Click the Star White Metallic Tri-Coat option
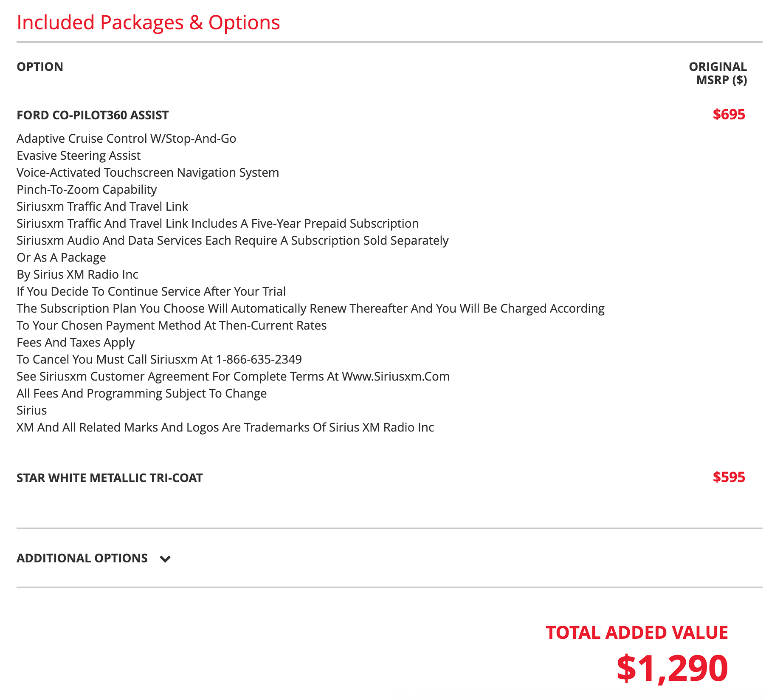The width and height of the screenshot is (766, 700). 110,478
